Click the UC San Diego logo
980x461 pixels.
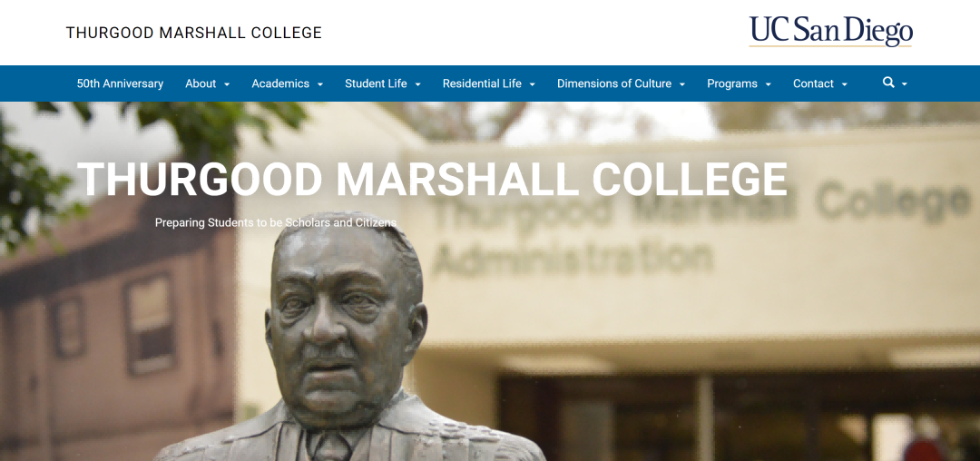[x=830, y=31]
